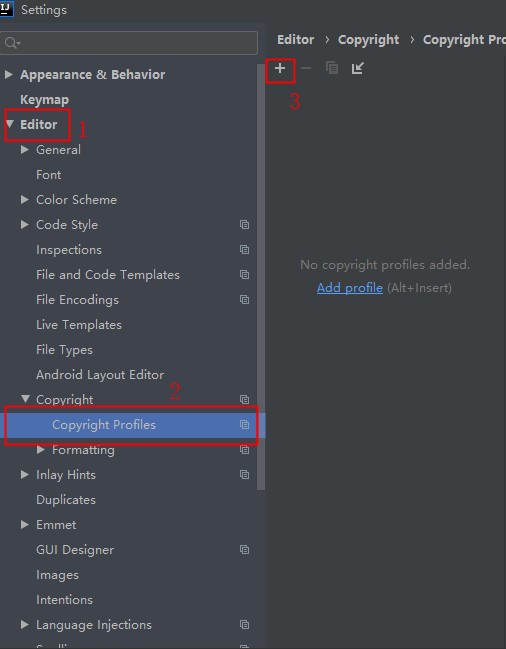Click the import copyright profile icon

click(357, 68)
